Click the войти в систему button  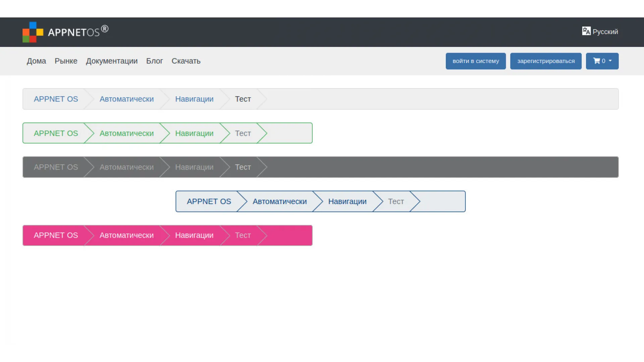(476, 61)
